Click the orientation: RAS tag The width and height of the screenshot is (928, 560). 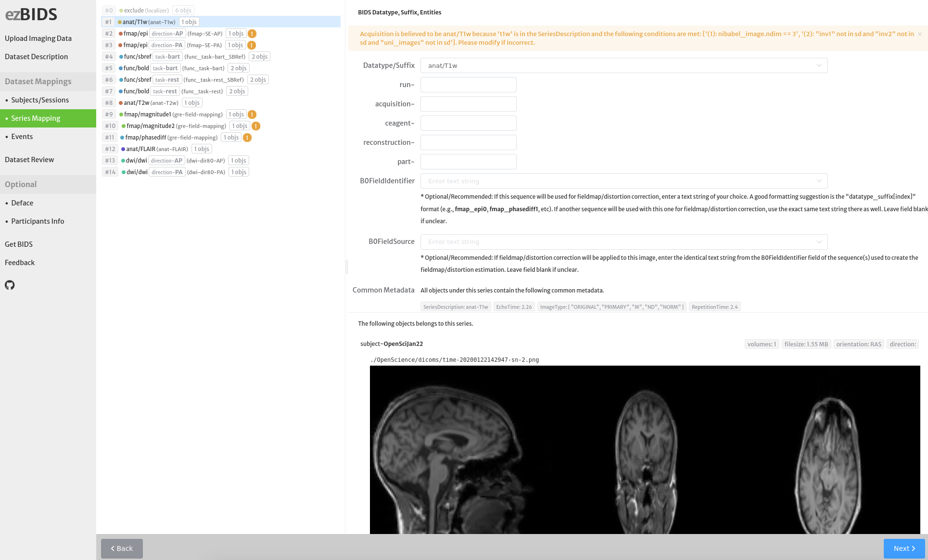859,344
